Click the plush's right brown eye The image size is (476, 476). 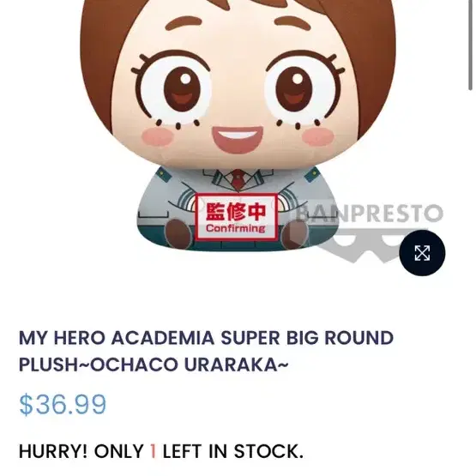coord(294,89)
